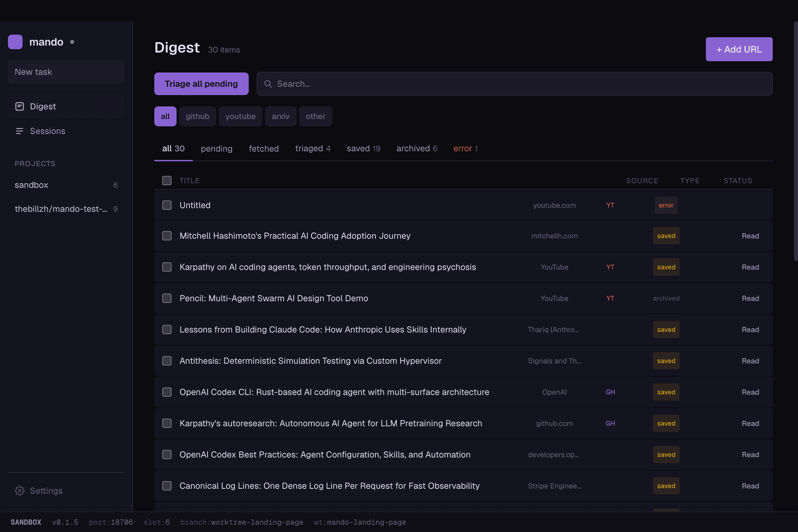798x532 pixels.
Task: Open the archived tab
Action: [x=416, y=148]
